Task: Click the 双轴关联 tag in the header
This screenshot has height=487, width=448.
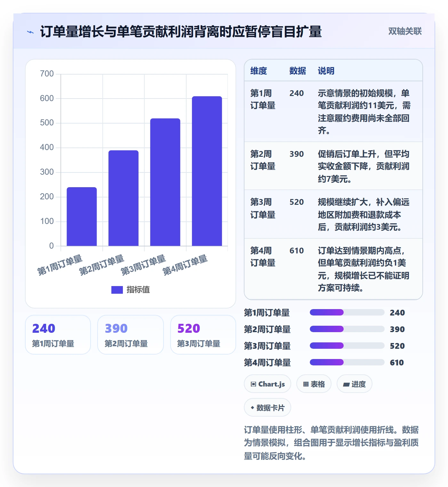Action: [405, 31]
